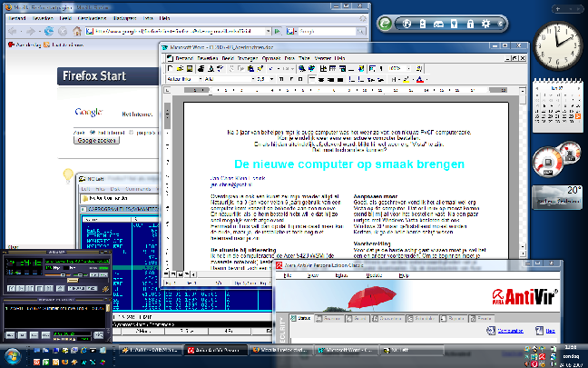The width and height of the screenshot is (588, 368).
Task: Toggle Italic formatting in Word
Action: click(291, 79)
